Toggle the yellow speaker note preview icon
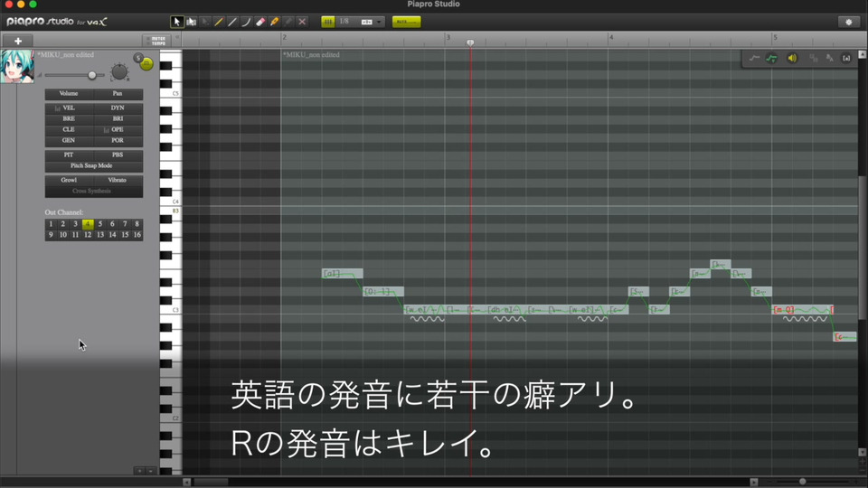The height and width of the screenshot is (488, 868). click(792, 58)
